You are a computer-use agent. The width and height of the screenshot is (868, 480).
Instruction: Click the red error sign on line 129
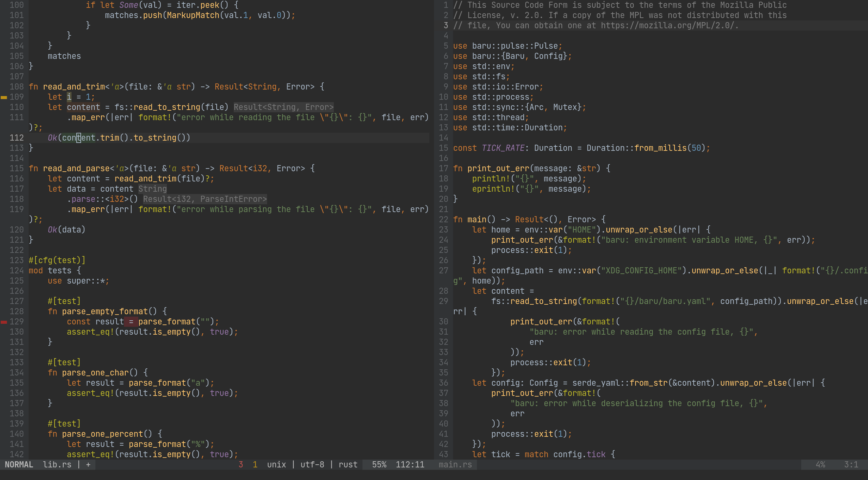tap(4, 322)
